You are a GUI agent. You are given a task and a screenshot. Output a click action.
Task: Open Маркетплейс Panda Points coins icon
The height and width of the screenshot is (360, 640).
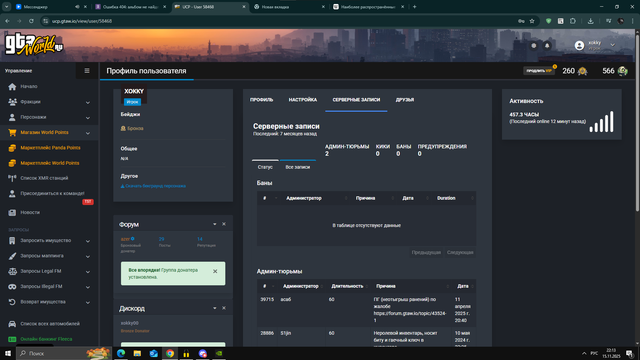12,148
